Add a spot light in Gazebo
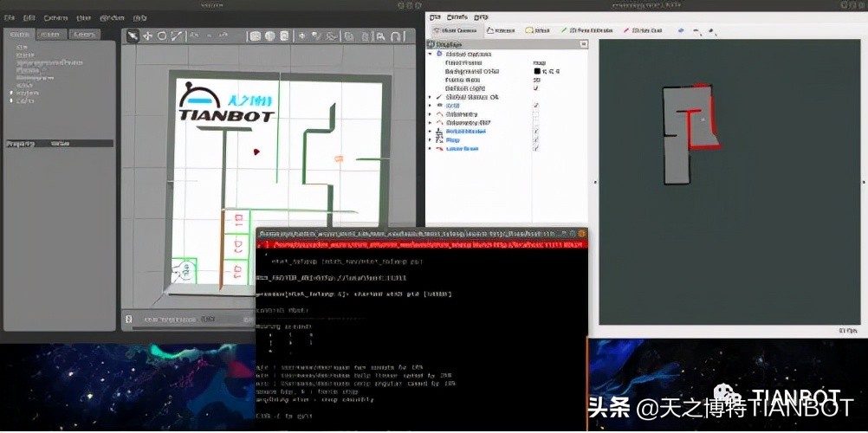868x433 pixels. (x=316, y=36)
